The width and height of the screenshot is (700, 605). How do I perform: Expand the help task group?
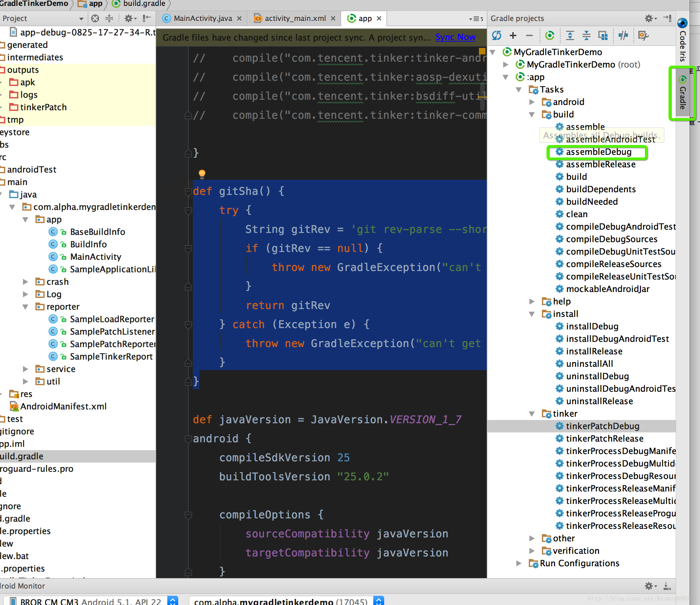(x=532, y=302)
